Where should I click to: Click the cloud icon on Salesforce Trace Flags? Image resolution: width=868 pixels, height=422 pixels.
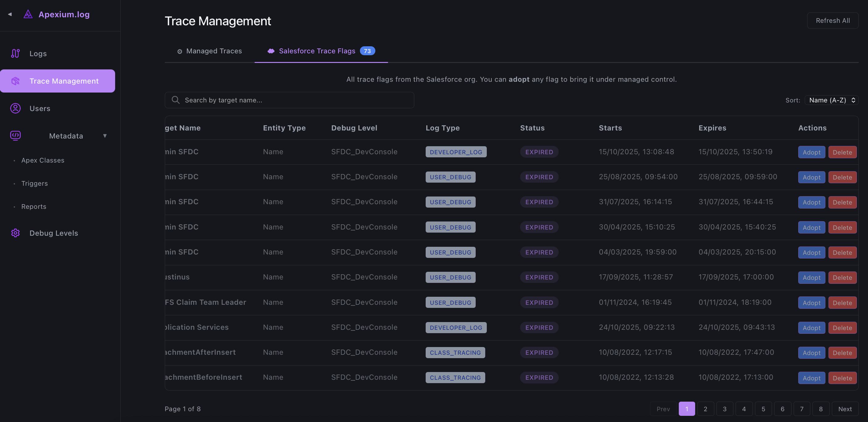pos(271,51)
